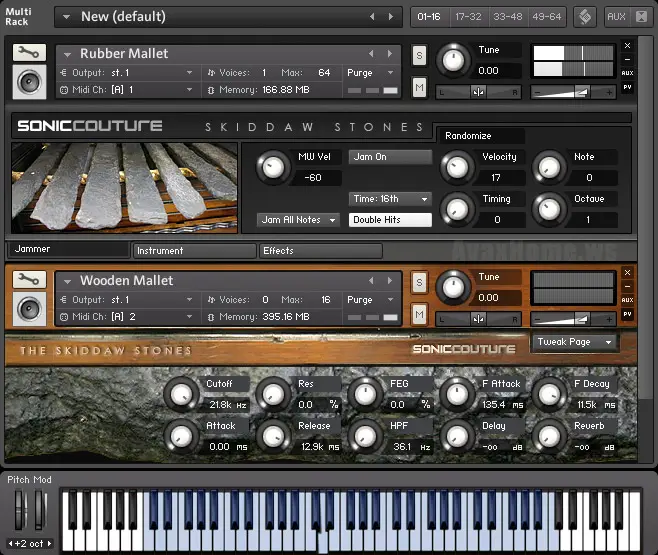658x555 pixels.
Task: Click the Wooden Mallet Tune knob
Action: pos(453,287)
